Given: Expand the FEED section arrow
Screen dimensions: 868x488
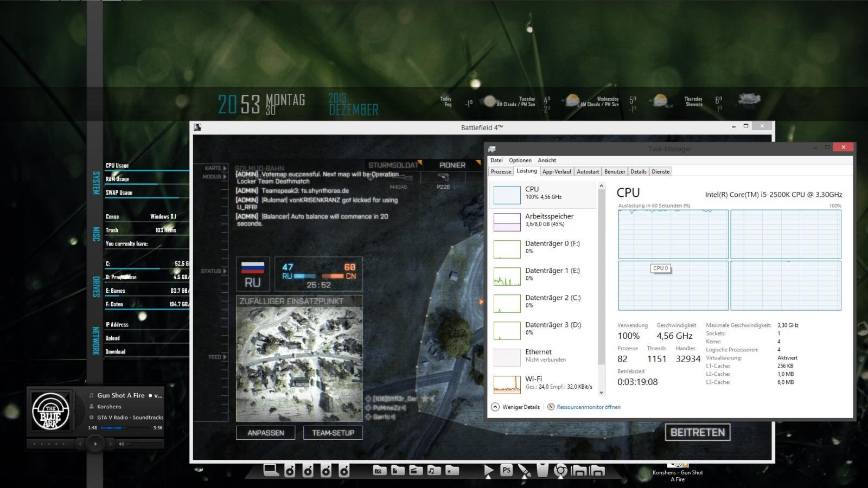Looking at the screenshot, I should pyautogui.click(x=225, y=357).
